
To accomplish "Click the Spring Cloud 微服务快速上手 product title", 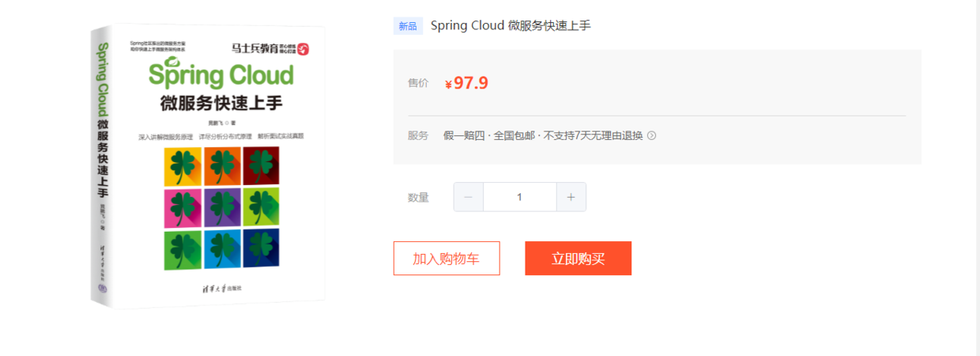I will pos(511,25).
